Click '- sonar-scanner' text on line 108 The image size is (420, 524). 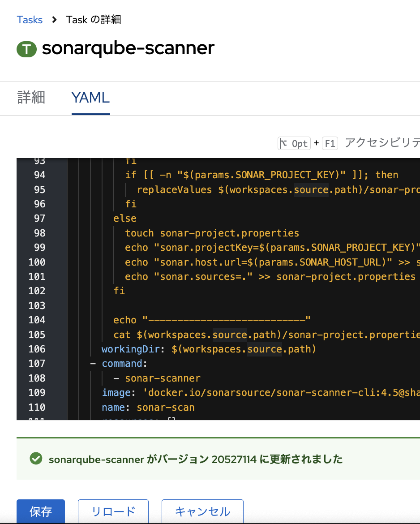pos(157,378)
